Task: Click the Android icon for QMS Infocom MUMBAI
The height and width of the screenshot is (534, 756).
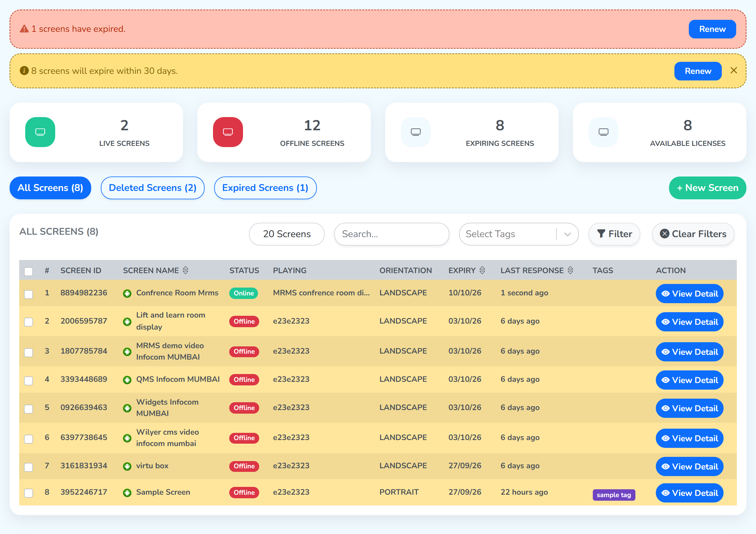Action: pos(127,380)
